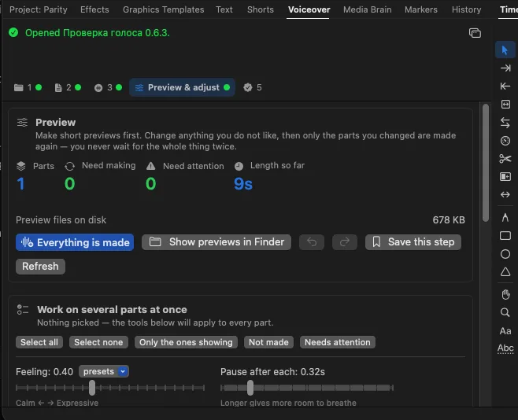The image size is (518, 420).
Task: Open the Preview & adjust step
Action: [182, 87]
